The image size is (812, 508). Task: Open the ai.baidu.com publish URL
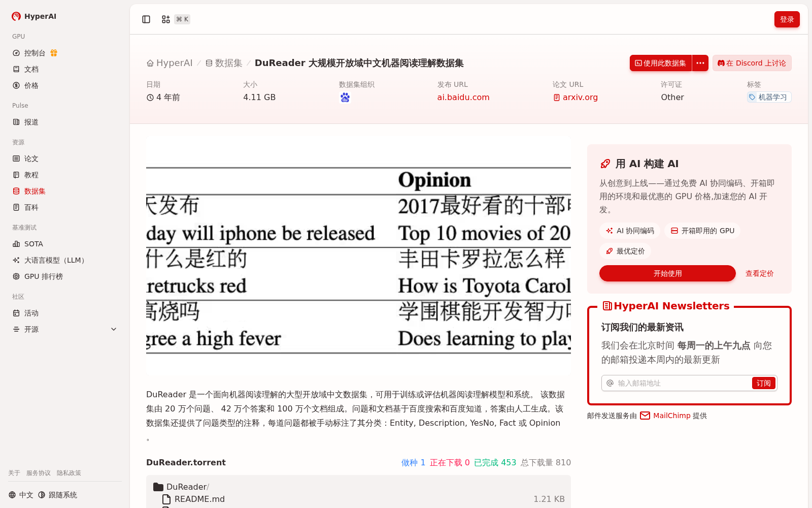tap(463, 97)
